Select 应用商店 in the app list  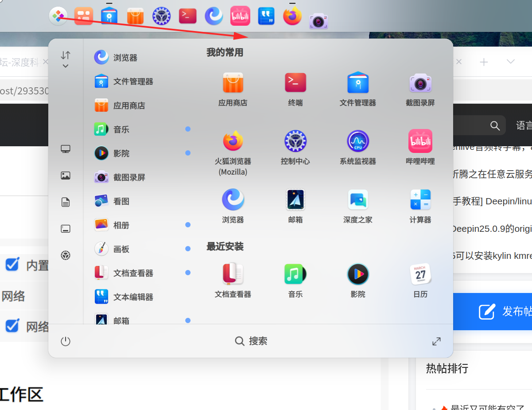[x=142, y=105]
